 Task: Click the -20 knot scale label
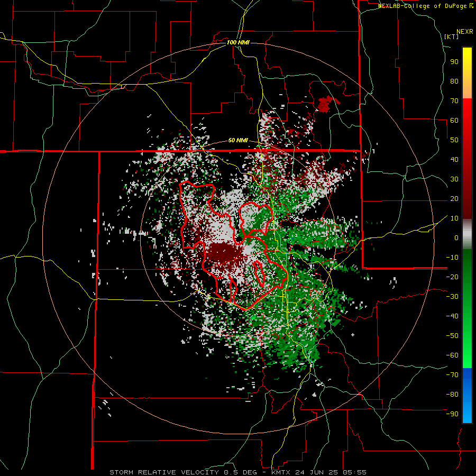[x=452, y=277]
